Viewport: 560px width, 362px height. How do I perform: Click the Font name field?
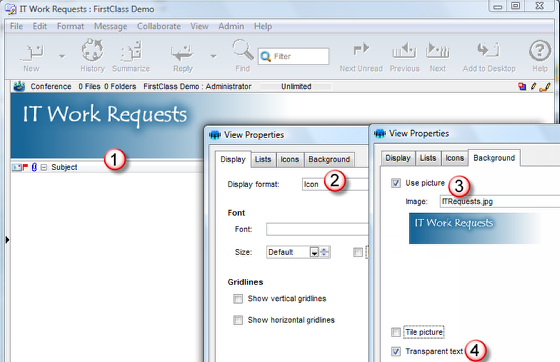coord(317,229)
